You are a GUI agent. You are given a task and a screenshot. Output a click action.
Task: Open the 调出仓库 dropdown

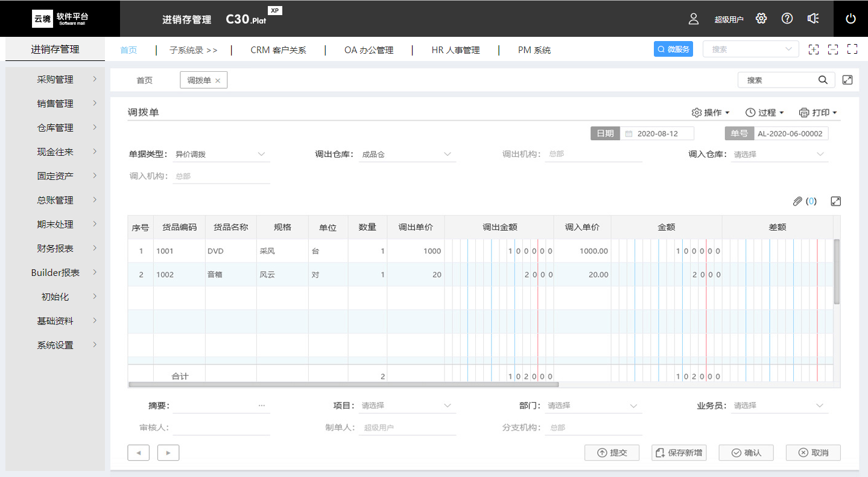point(408,155)
